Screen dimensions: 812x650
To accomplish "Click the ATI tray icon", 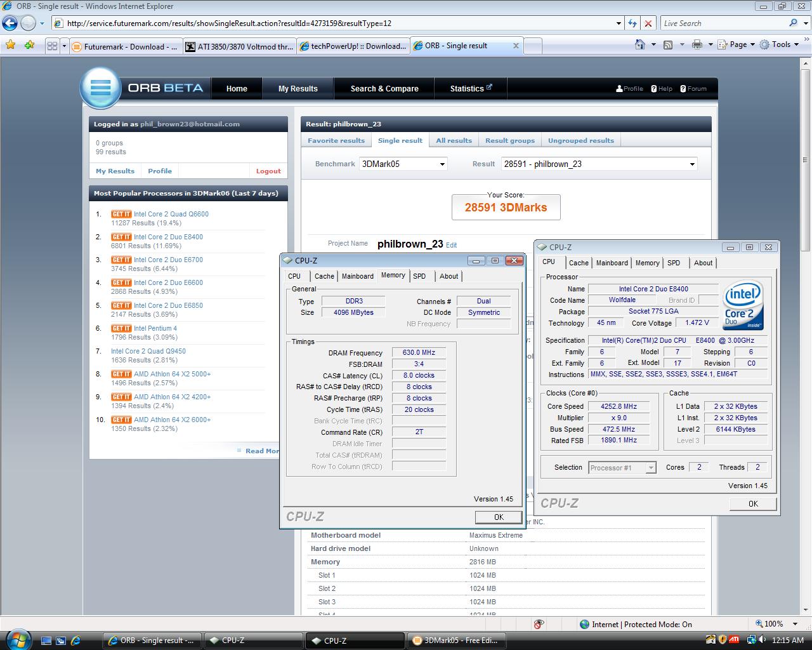I will [733, 640].
